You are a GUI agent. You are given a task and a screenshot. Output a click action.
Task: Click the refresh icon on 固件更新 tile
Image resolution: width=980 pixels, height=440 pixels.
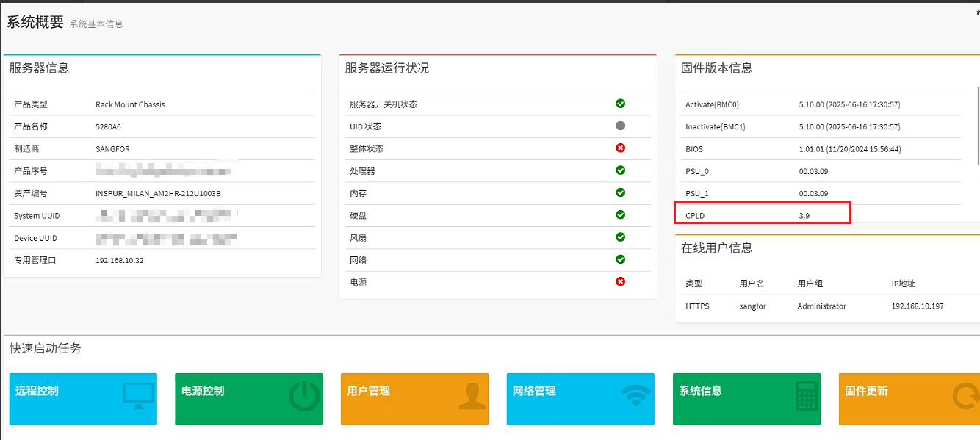click(x=965, y=397)
